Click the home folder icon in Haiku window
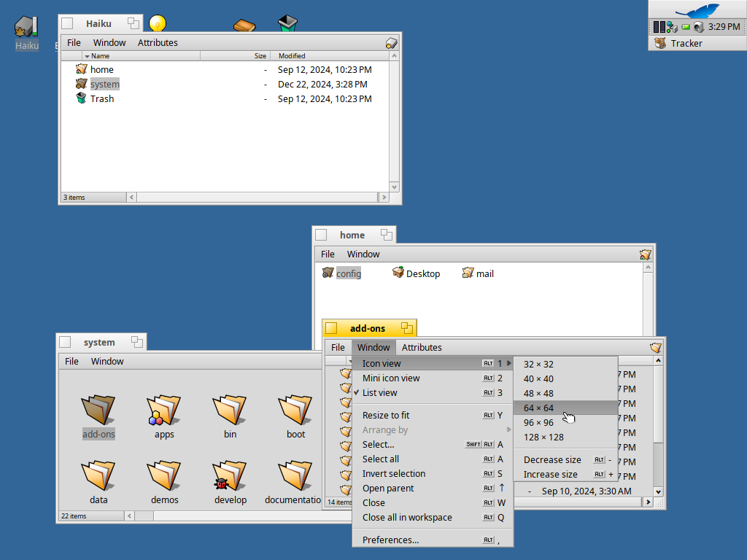Screen dimensions: 747x560 pyautogui.click(x=82, y=69)
